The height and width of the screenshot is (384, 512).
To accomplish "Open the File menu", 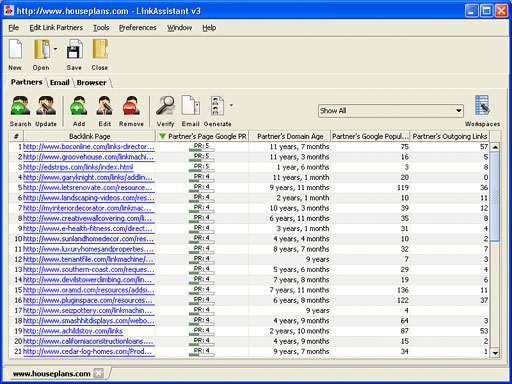I will pyautogui.click(x=14, y=28).
